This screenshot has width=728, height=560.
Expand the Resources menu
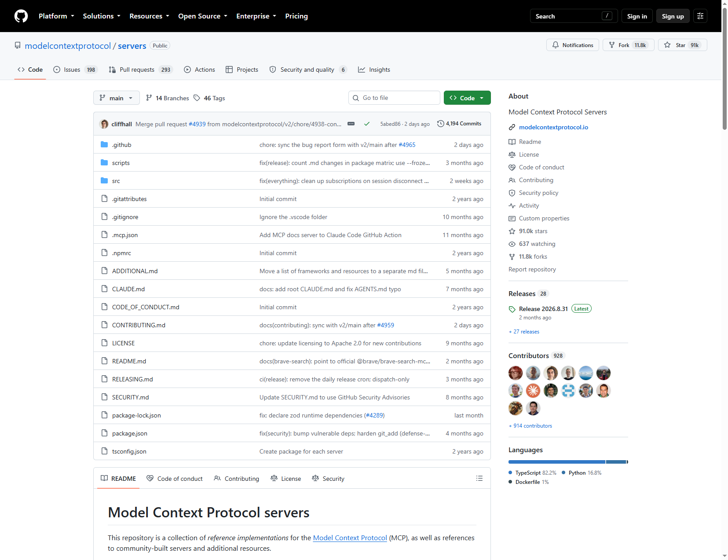tap(149, 16)
